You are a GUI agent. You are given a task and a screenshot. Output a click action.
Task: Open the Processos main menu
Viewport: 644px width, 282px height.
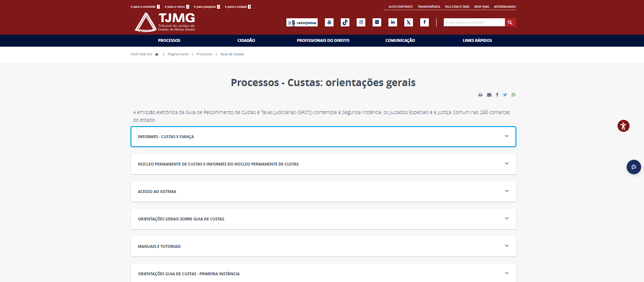click(169, 40)
